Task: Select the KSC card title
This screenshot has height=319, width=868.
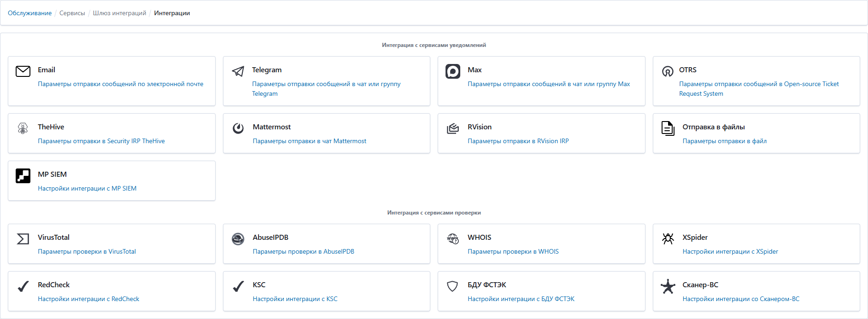Action: [x=259, y=284]
